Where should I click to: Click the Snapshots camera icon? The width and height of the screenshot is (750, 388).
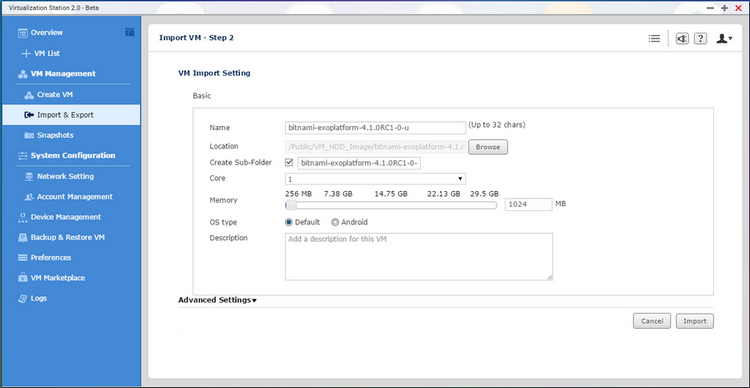[x=29, y=135]
